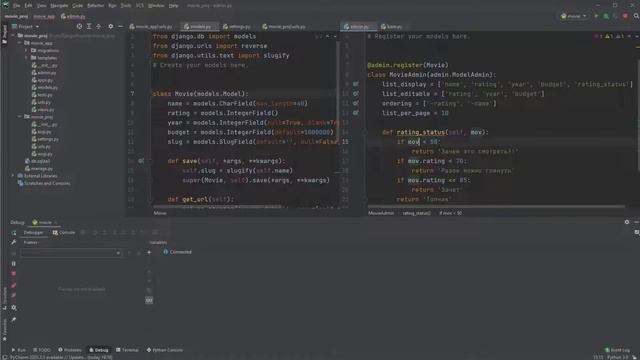
Task: Click the gear settings icon in Debug sidebar
Action: (13, 308)
